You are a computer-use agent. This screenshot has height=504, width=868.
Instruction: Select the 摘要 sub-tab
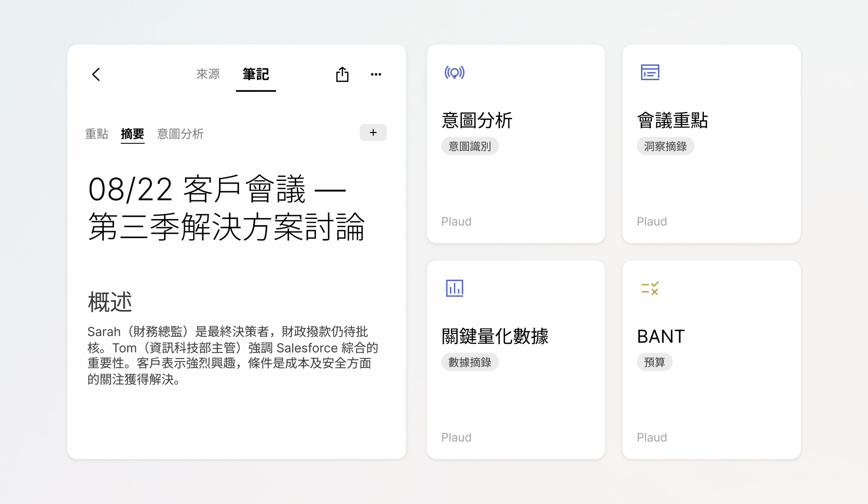click(132, 134)
